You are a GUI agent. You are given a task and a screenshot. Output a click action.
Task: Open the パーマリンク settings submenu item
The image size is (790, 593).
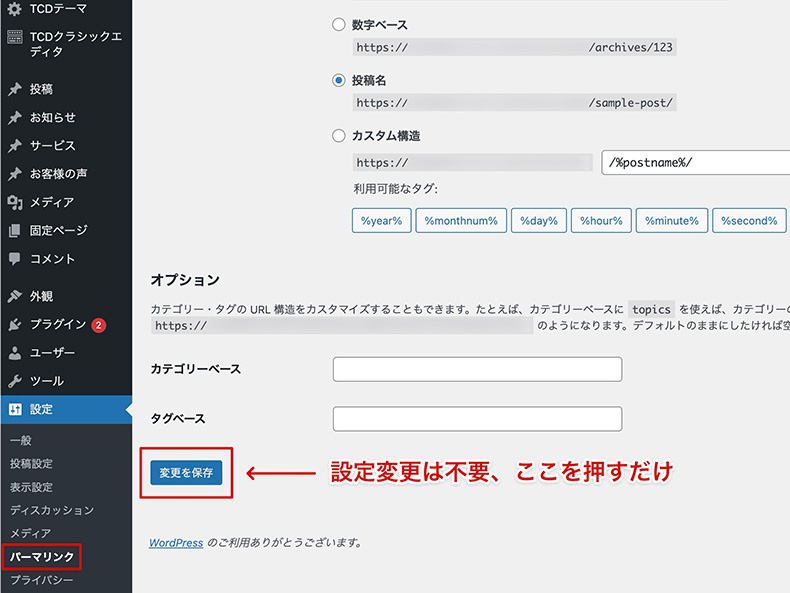coord(40,556)
